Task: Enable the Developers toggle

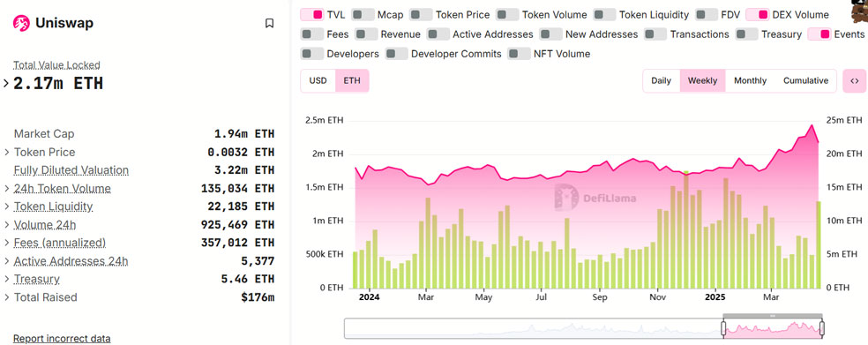Action: pyautogui.click(x=311, y=54)
